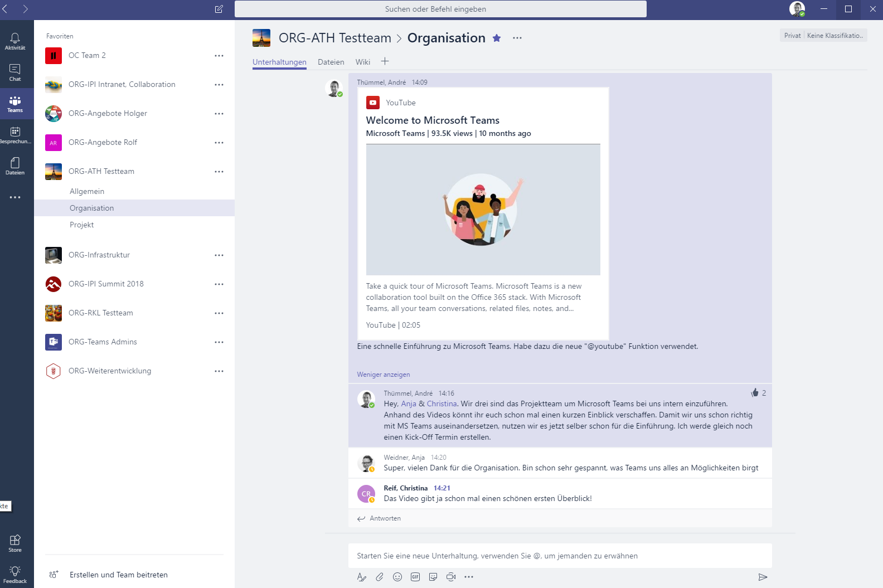Viewport: 883px width, 588px height.
Task: Add a new tab with plus icon
Action: pyautogui.click(x=385, y=61)
